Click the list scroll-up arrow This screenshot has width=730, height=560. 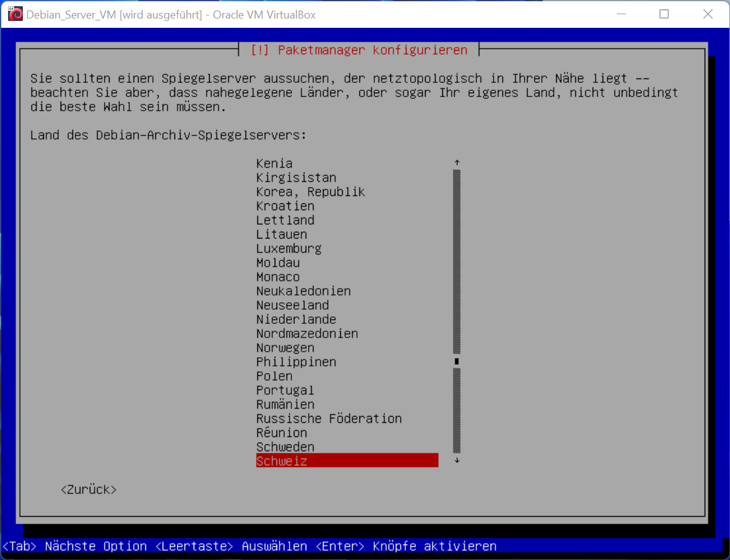(457, 163)
